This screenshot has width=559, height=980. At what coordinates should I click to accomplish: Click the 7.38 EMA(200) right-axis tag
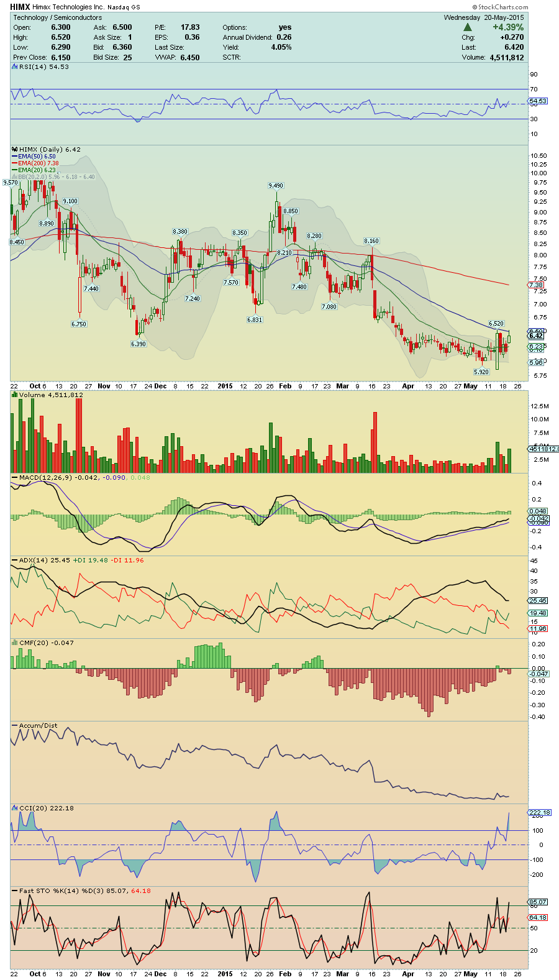(x=536, y=285)
